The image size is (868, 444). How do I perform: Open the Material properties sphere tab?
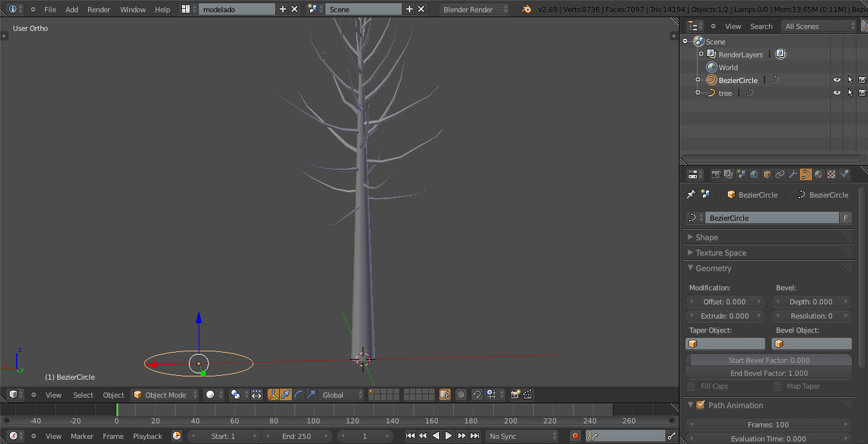click(x=818, y=174)
